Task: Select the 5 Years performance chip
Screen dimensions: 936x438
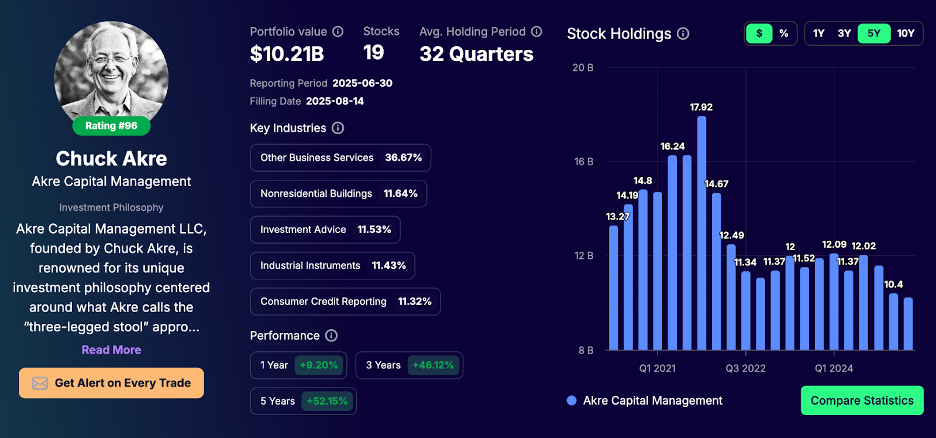Action: (x=303, y=401)
